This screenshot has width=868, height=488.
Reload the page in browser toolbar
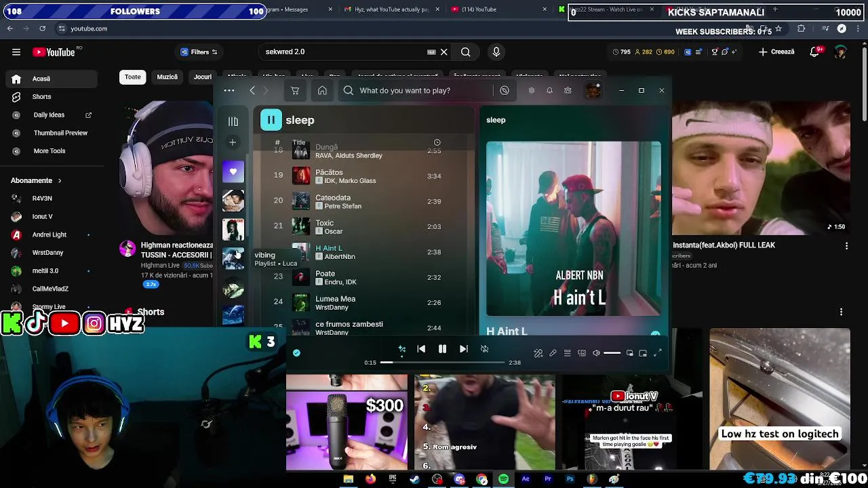tap(43, 28)
